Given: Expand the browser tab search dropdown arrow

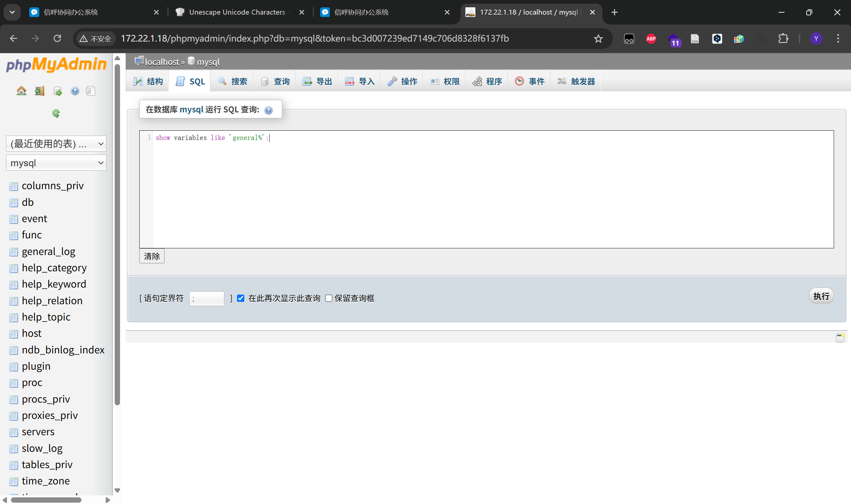Looking at the screenshot, I should (x=12, y=12).
